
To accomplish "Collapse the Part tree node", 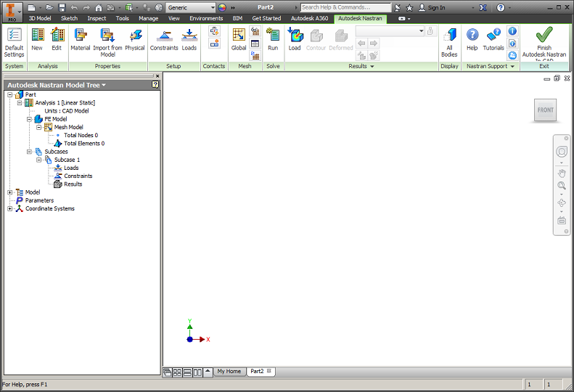I will click(x=10, y=94).
